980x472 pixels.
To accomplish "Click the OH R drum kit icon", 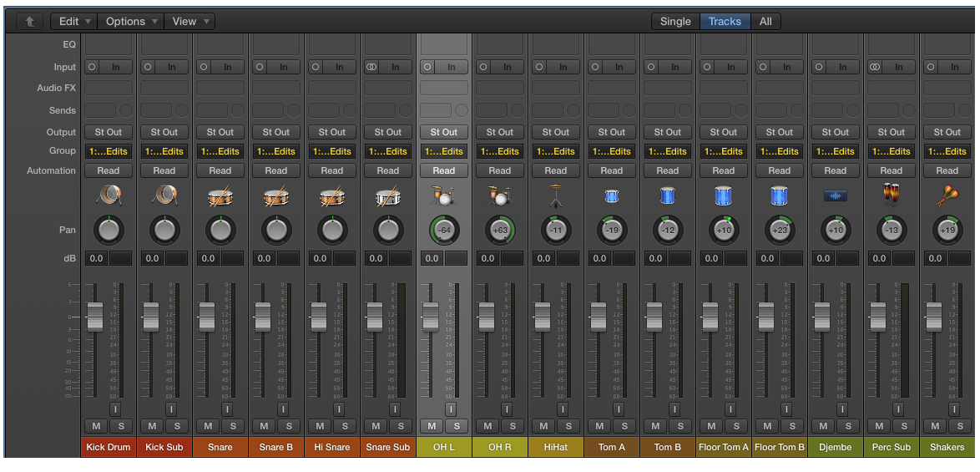I will [499, 196].
